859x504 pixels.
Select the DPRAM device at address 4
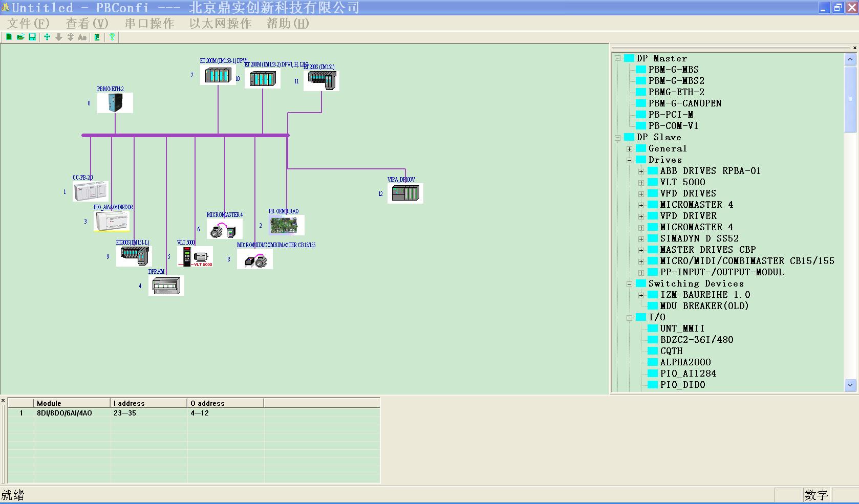pyautogui.click(x=166, y=286)
